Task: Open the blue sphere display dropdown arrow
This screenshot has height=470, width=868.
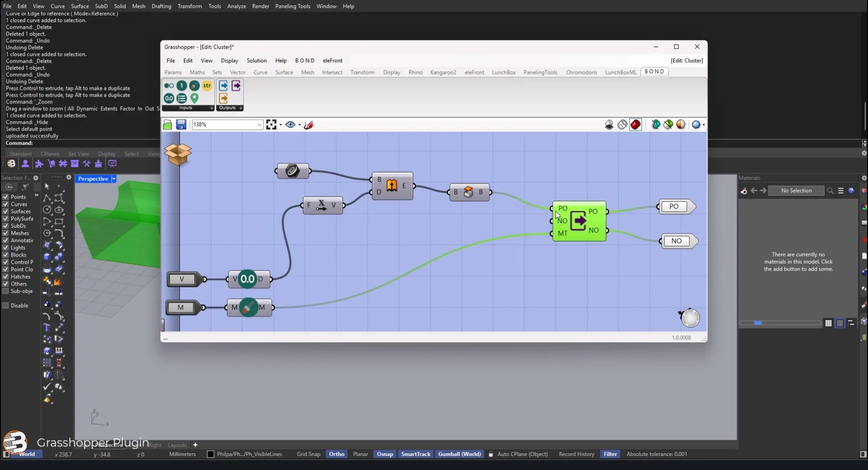Action: (x=704, y=125)
